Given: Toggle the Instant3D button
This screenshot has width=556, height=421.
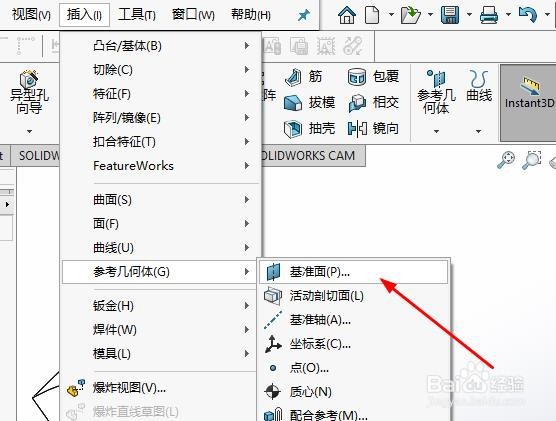Looking at the screenshot, I should coord(528,103).
